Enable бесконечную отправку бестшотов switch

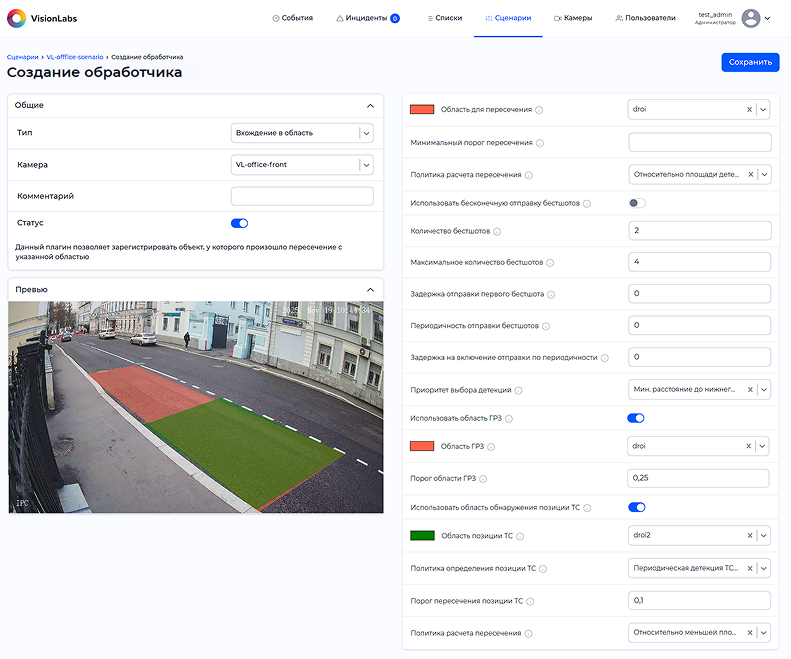coord(637,203)
